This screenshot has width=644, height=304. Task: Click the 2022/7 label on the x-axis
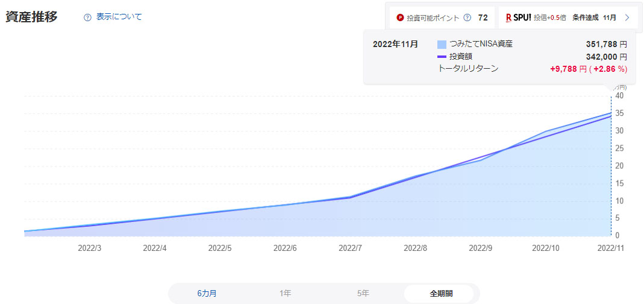point(350,248)
